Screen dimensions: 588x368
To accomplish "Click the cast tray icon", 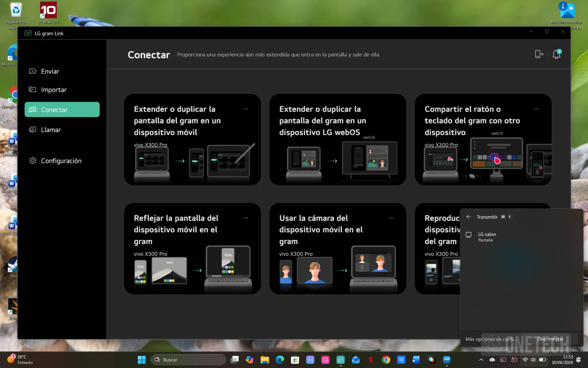I will click(503, 360).
